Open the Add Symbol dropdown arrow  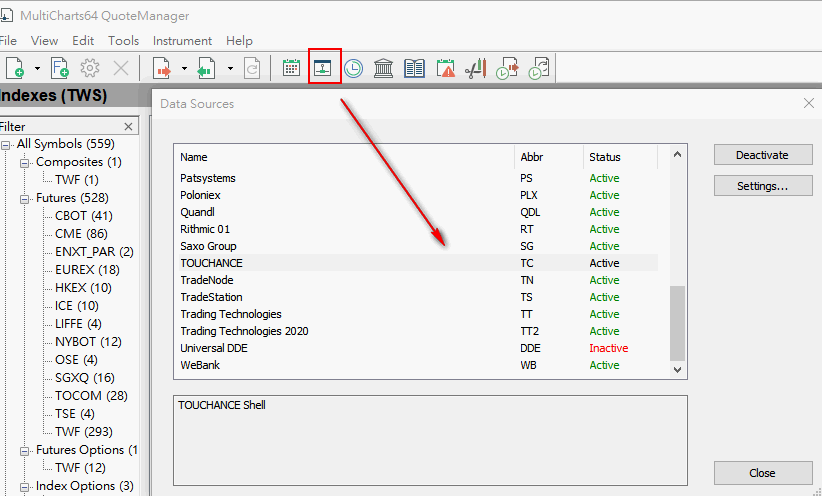click(37, 68)
